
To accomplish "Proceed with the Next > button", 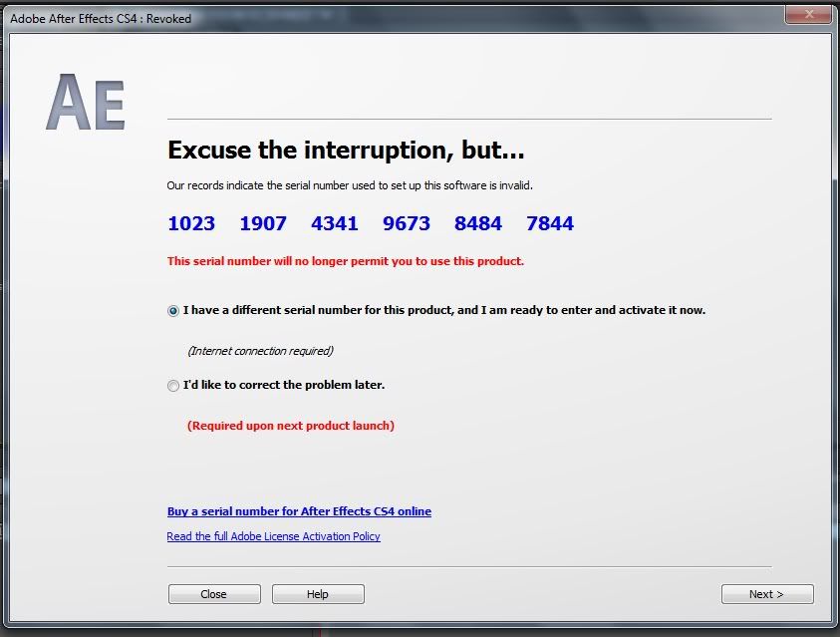I will (x=767, y=594).
